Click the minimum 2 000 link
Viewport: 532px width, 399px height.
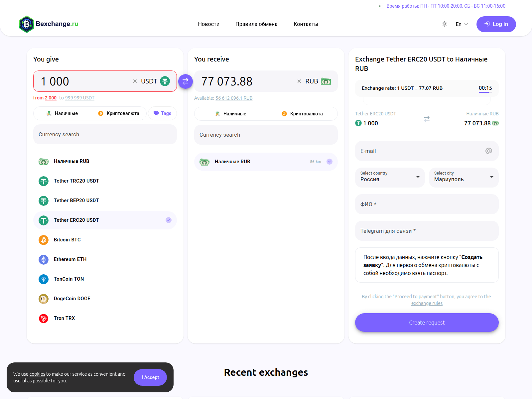pos(51,98)
